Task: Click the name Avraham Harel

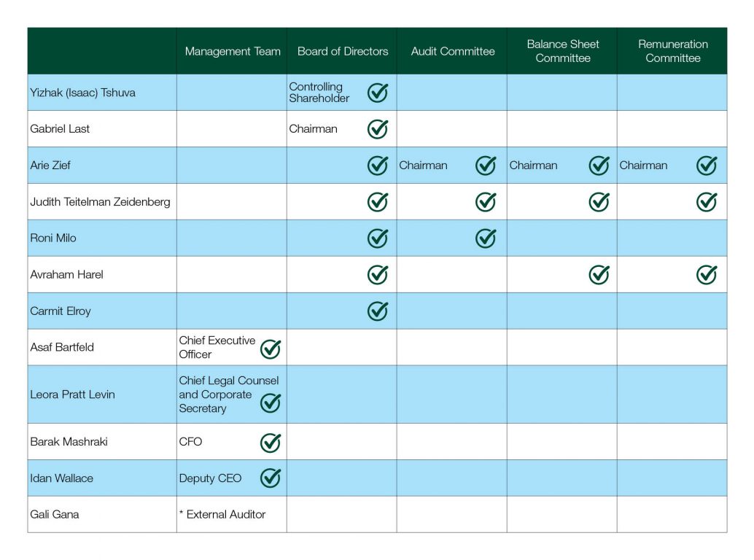Action: (x=66, y=274)
